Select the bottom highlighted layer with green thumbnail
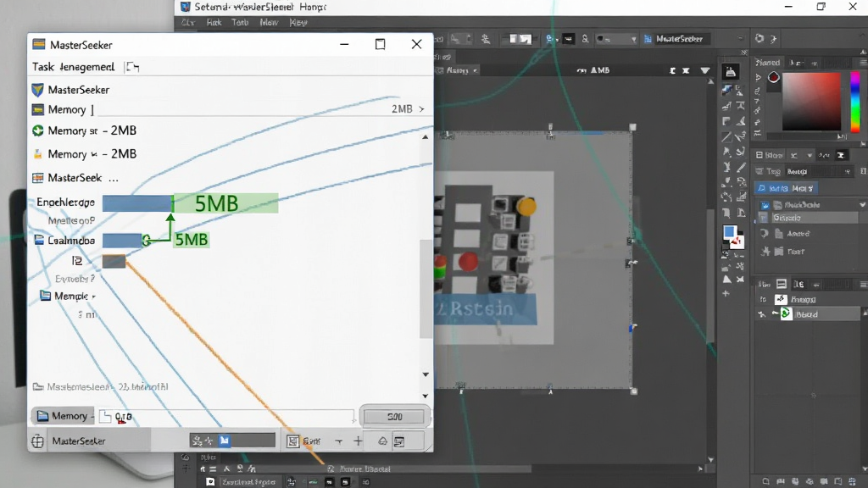This screenshot has height=488, width=868. pyautogui.click(x=809, y=313)
